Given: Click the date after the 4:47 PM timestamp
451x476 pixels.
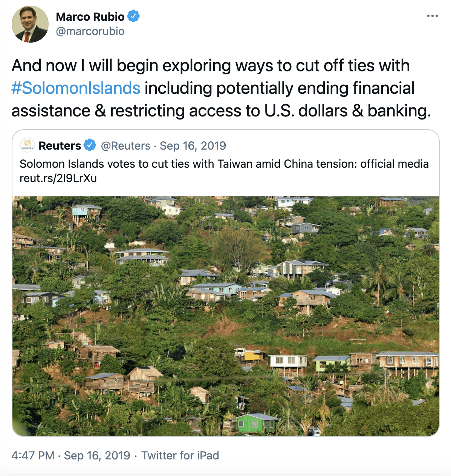Looking at the screenshot, I should [97, 455].
